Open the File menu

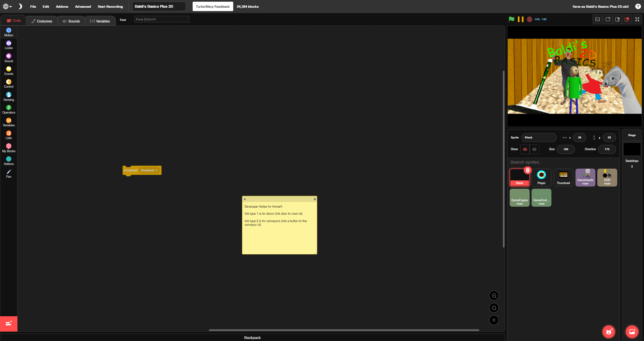click(x=33, y=6)
